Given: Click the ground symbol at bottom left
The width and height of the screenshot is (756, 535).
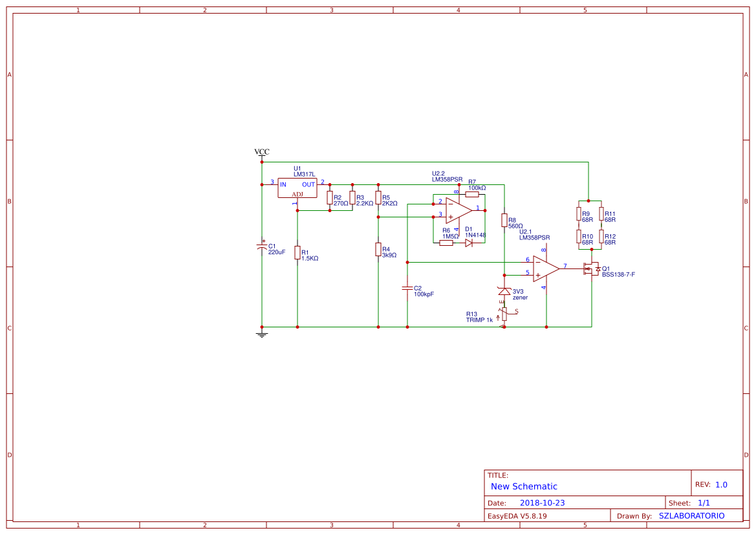Looking at the screenshot, I should [x=262, y=334].
